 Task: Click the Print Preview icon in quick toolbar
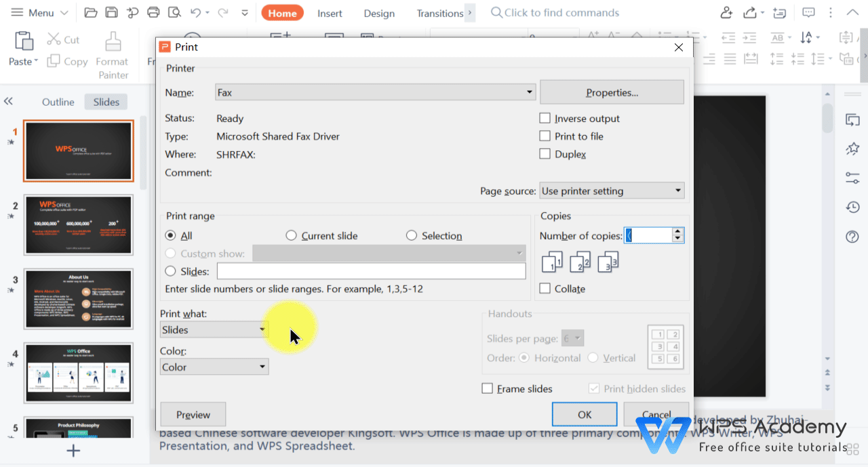pos(174,12)
